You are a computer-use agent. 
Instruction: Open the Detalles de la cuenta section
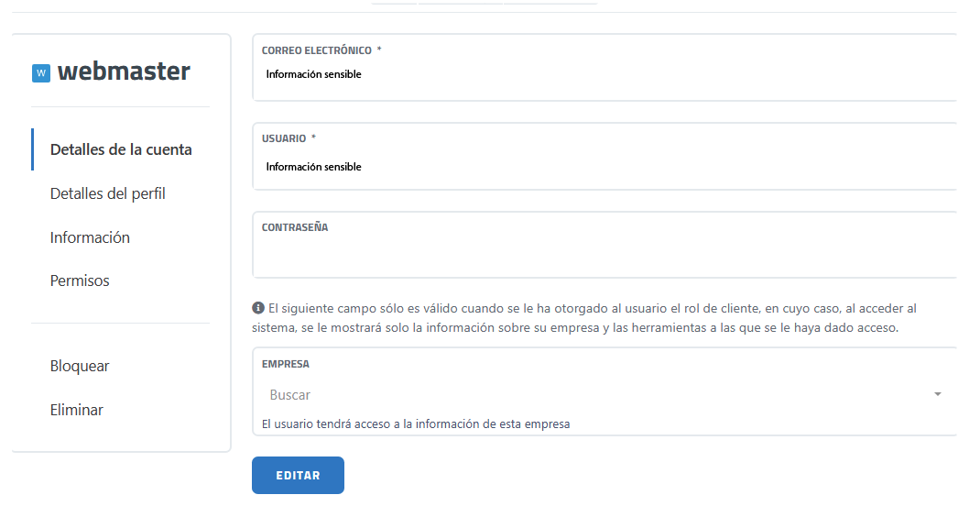pos(121,149)
